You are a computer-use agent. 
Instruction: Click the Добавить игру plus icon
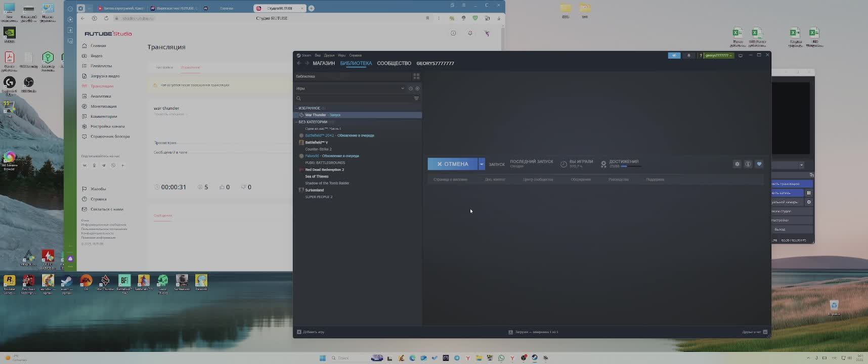coord(299,332)
